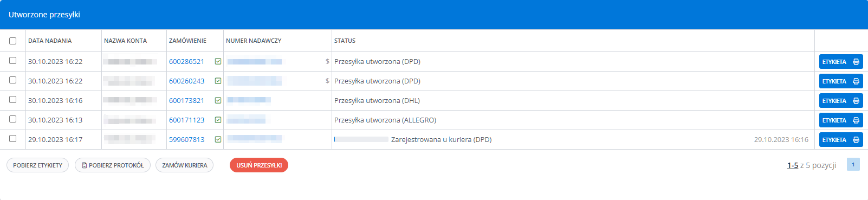Screen dimensions: 868x200
Task: Click the red USUŃ PRZESYŁKI button
Action: pos(259,165)
